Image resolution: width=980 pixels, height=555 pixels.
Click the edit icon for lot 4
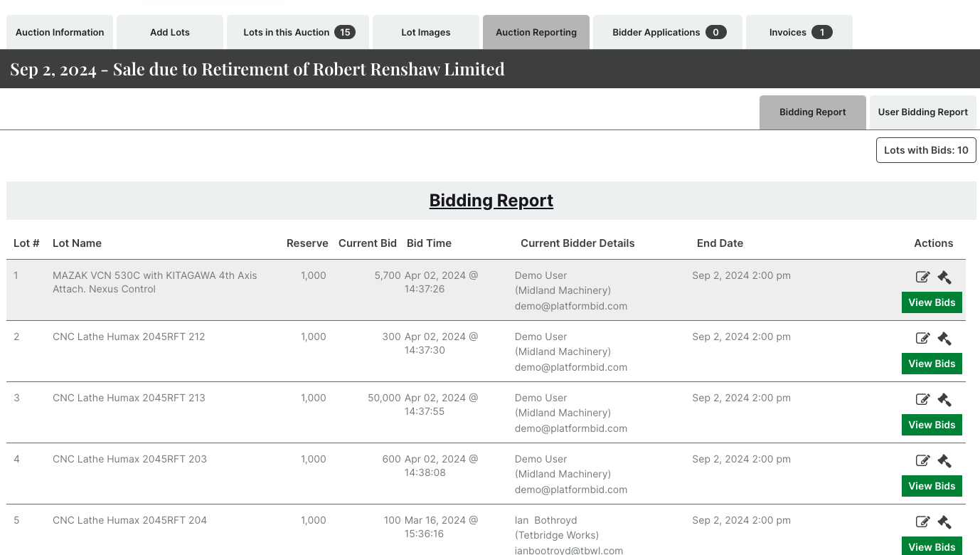click(922, 461)
